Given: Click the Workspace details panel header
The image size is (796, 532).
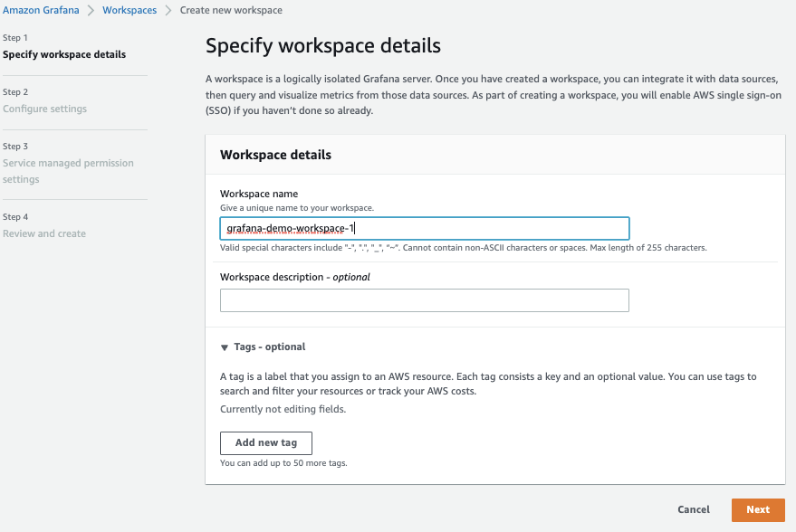Looking at the screenshot, I should [x=275, y=155].
